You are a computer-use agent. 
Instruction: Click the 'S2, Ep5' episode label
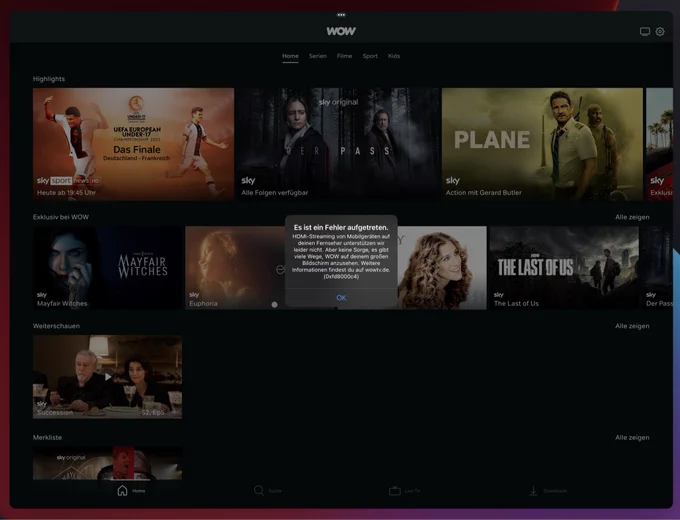click(x=153, y=412)
